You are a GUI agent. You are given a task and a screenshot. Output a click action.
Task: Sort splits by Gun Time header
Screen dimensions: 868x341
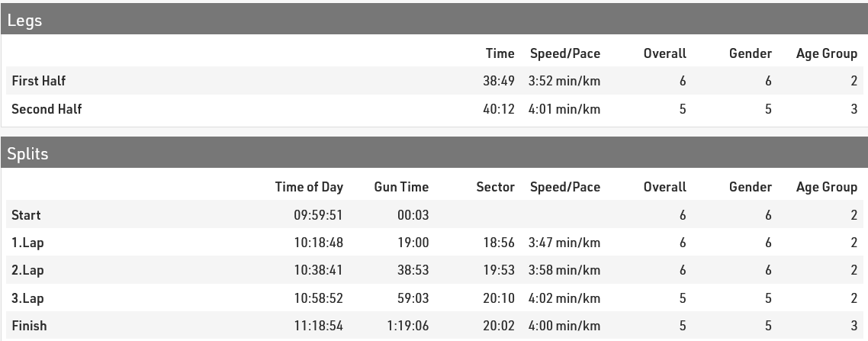[x=401, y=187]
